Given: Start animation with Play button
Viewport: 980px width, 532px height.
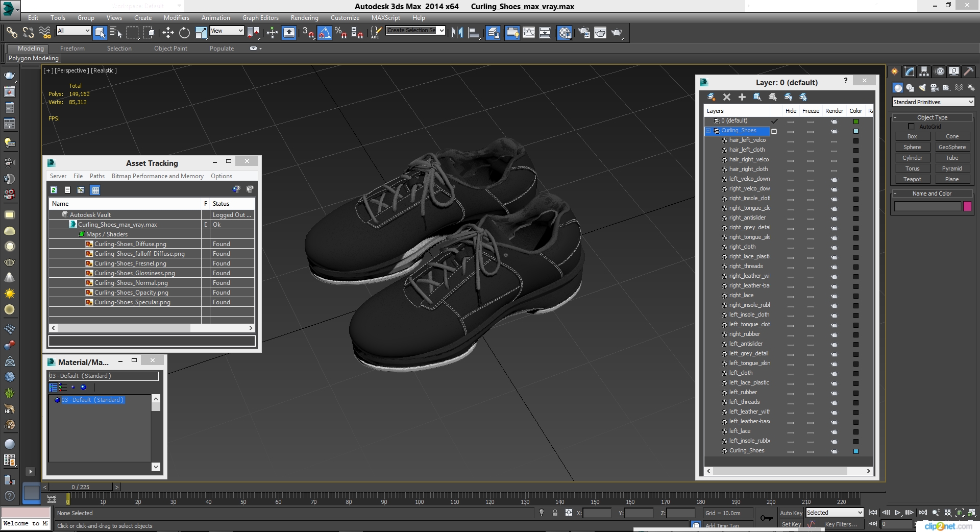Looking at the screenshot, I should point(897,513).
